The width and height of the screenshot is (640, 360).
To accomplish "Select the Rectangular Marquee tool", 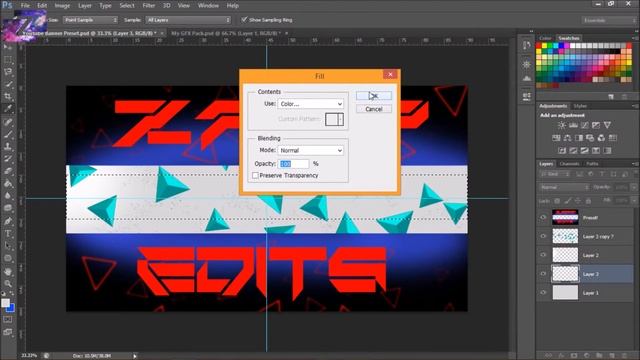I will click(x=8, y=60).
